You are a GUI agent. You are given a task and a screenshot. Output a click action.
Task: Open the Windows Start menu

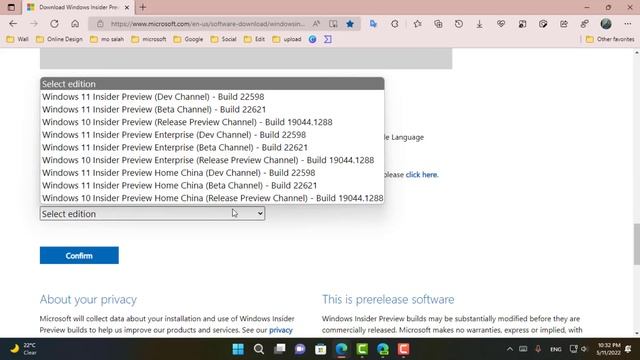[238, 349]
